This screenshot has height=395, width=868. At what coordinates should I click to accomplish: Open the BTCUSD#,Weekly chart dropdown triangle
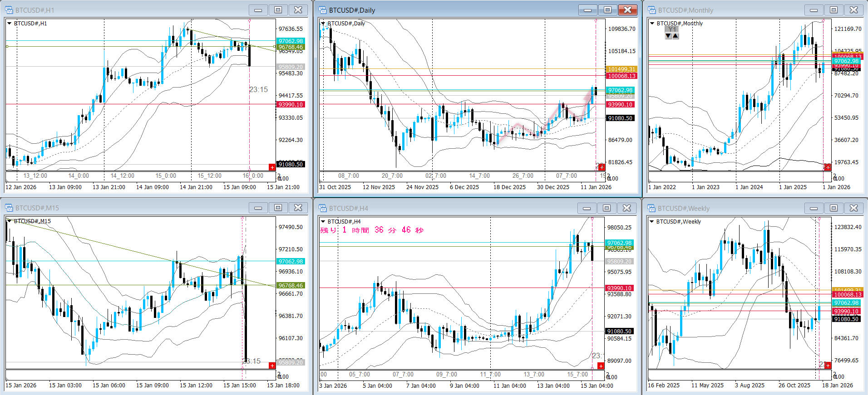point(652,221)
